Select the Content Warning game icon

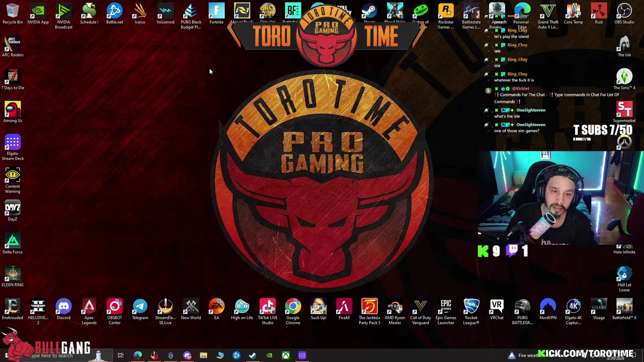click(x=13, y=180)
